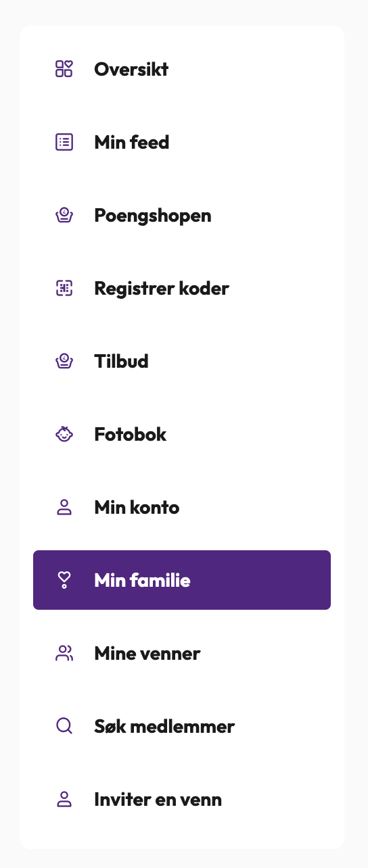
Task: Click the Mine venner people icon
Action: (x=64, y=653)
